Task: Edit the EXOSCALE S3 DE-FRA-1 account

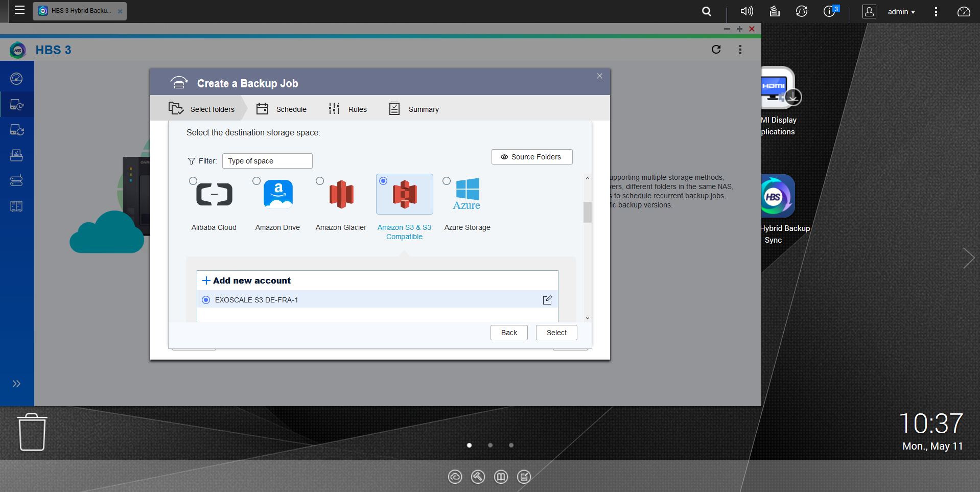Action: 547,300
